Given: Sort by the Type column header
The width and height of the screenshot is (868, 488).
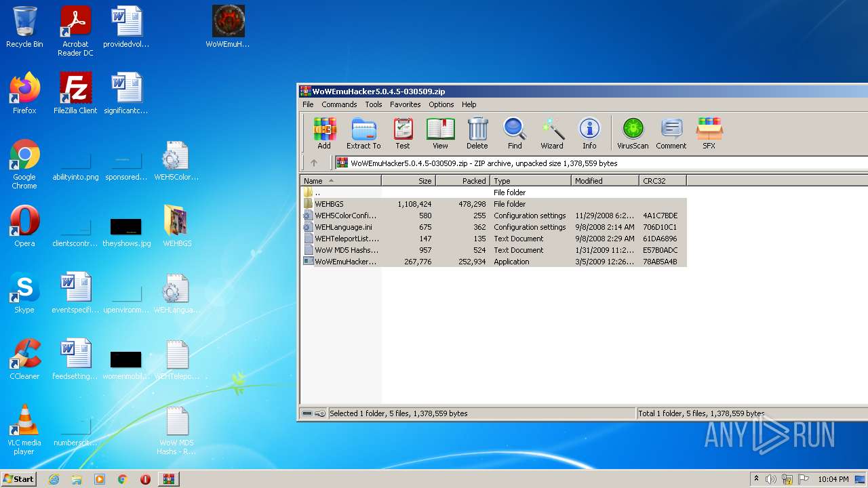Looking at the screenshot, I should [530, 181].
